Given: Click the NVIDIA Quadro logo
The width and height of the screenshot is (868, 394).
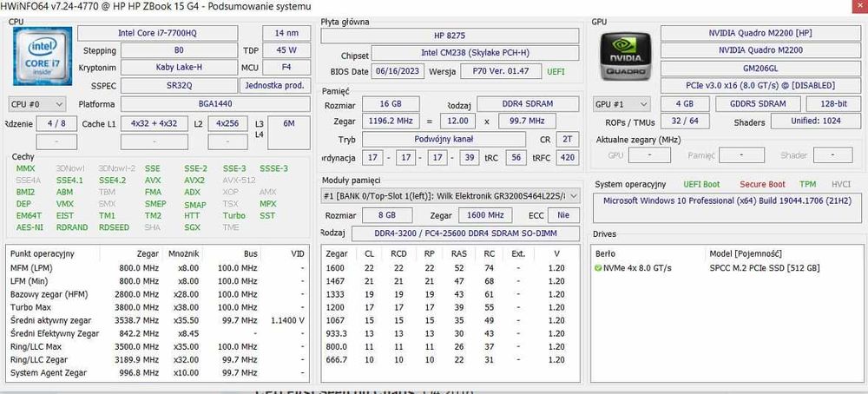Looking at the screenshot, I should point(626,56).
